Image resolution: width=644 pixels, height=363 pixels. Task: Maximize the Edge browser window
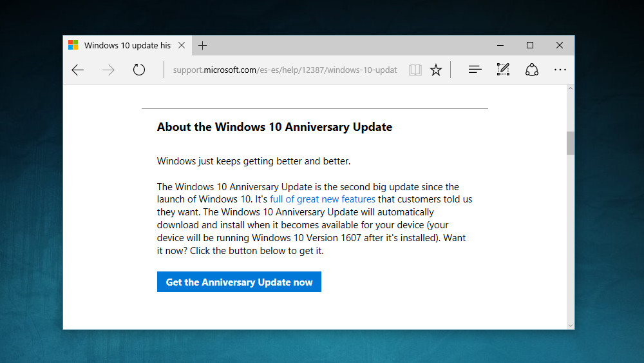pyautogui.click(x=530, y=45)
